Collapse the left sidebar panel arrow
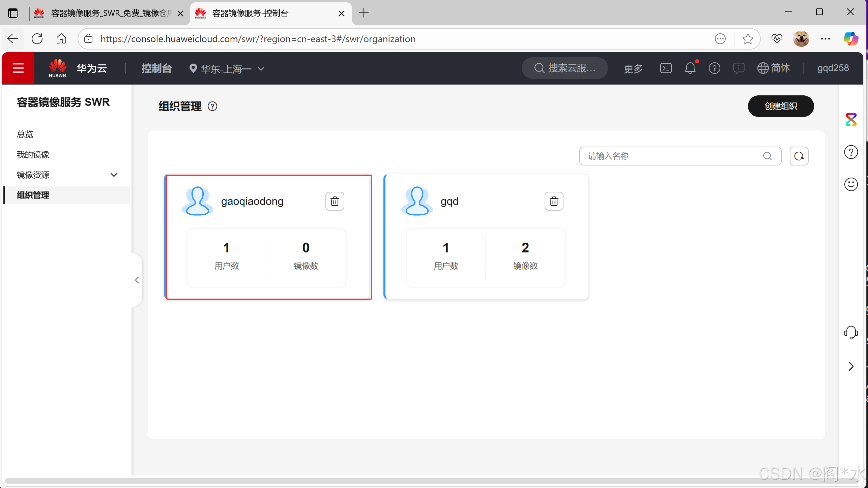This screenshot has width=868, height=488. [x=137, y=280]
